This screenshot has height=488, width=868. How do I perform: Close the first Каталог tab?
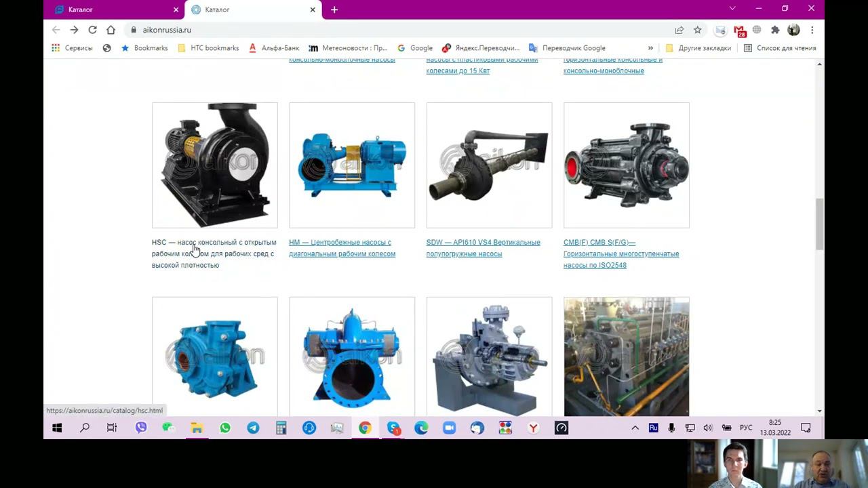click(176, 9)
